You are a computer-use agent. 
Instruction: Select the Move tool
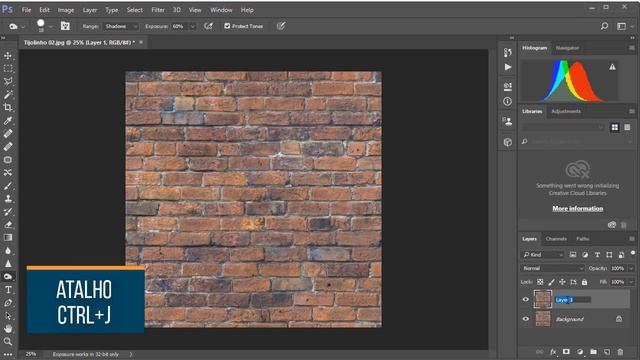pos(8,56)
